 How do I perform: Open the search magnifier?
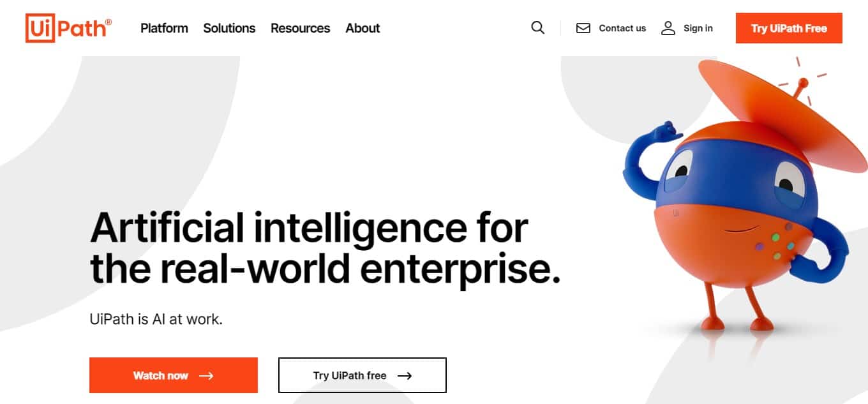pyautogui.click(x=537, y=28)
